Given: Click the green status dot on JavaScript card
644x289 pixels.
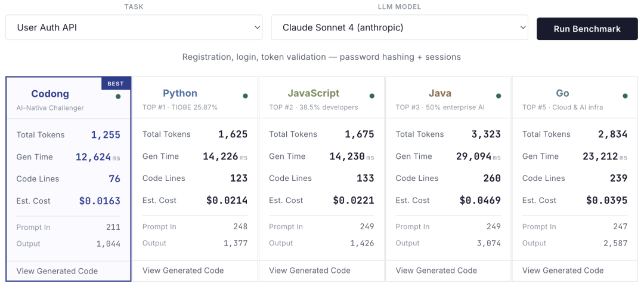Looking at the screenshot, I should point(372,96).
